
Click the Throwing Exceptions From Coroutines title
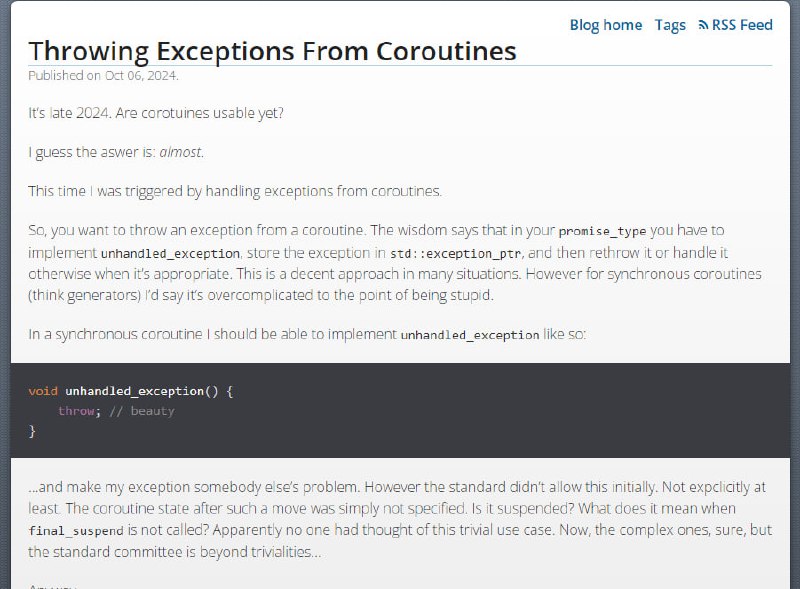pos(272,51)
